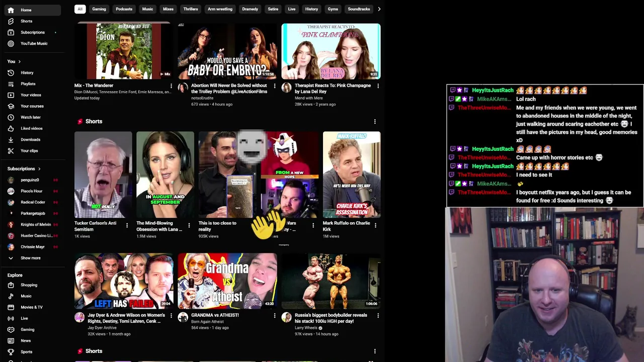Play Mix - The Wanderer thumbnail
The height and width of the screenshot is (362, 644).
coord(124,51)
